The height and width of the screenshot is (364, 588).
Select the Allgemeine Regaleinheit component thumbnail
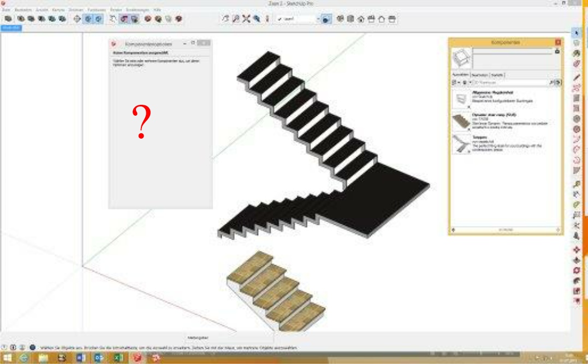point(461,99)
